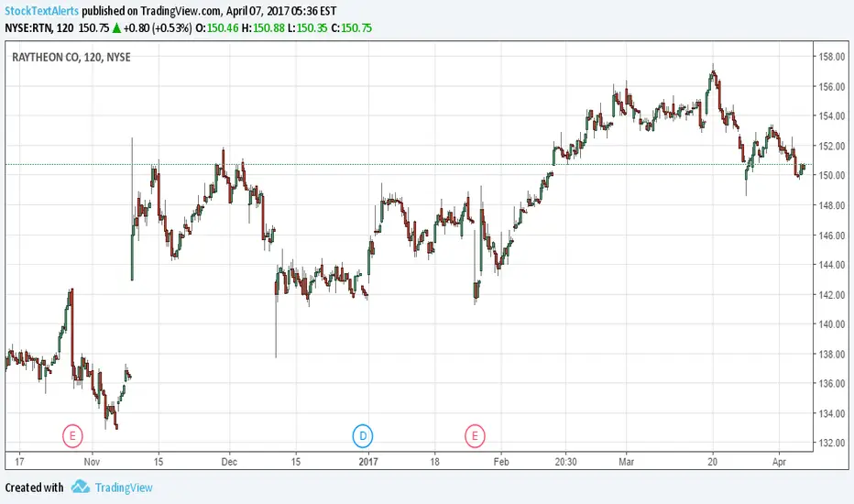This screenshot has height=504, width=854.
Task: Click the 20 date label before Apr
Action: pos(712,462)
